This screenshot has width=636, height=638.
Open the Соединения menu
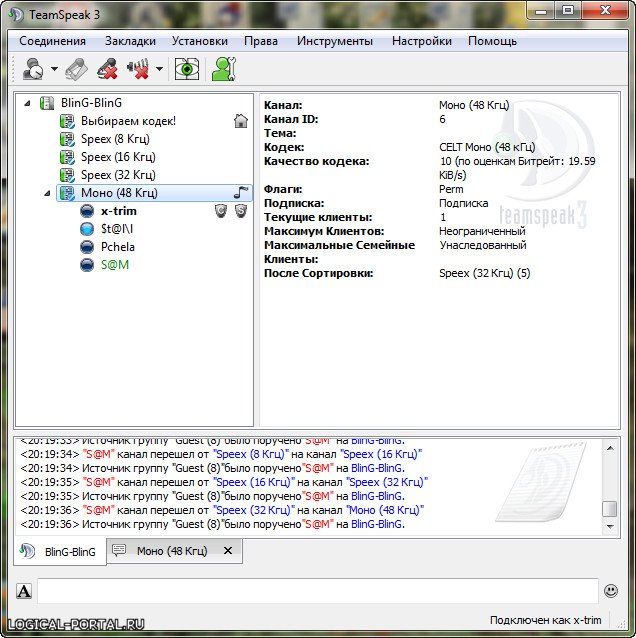(52, 41)
